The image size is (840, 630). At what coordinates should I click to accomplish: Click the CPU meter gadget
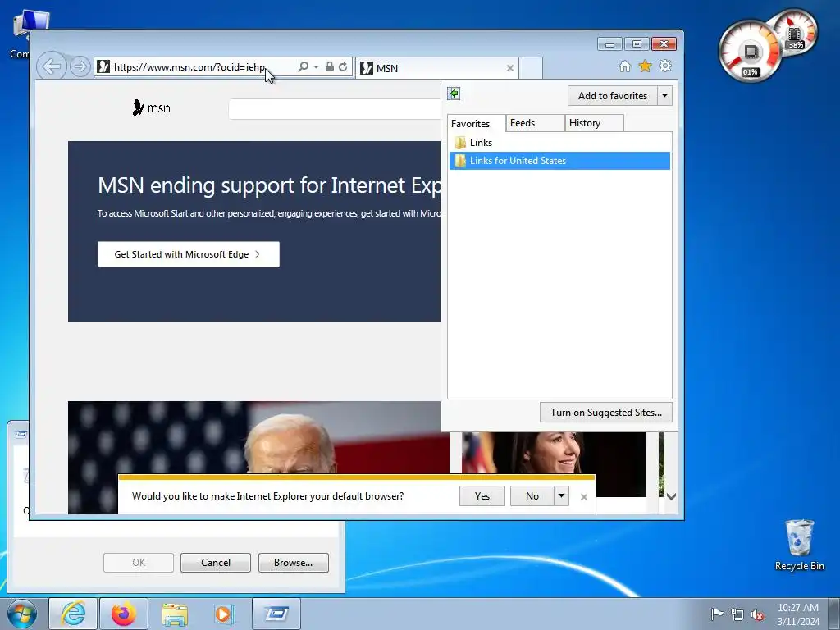(750, 52)
